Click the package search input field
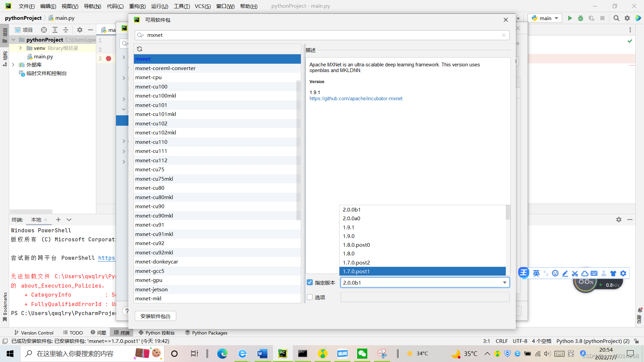 click(322, 35)
